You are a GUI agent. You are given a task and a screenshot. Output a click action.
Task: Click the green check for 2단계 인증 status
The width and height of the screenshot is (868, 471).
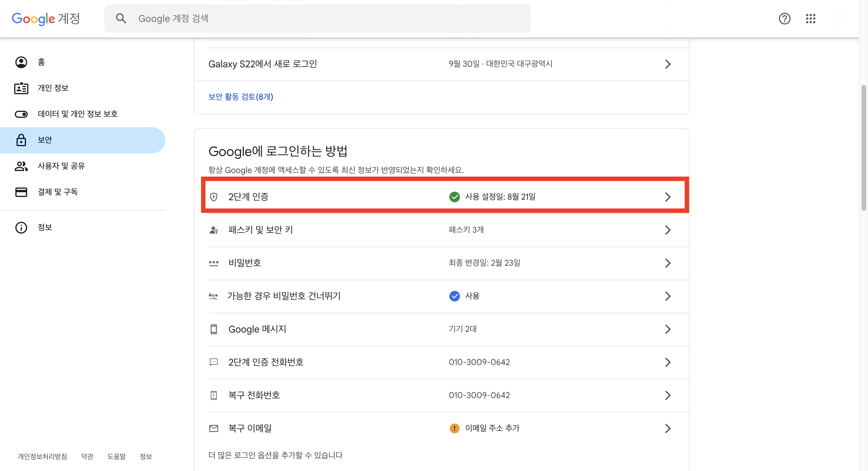455,197
